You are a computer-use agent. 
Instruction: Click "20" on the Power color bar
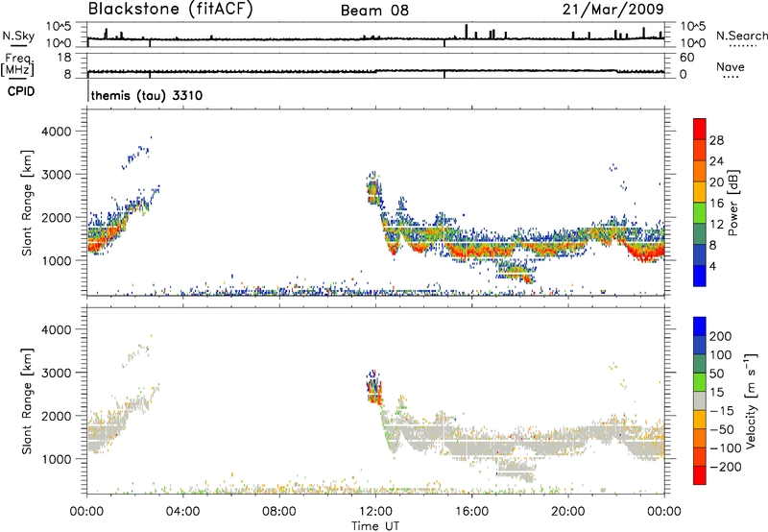pos(716,182)
